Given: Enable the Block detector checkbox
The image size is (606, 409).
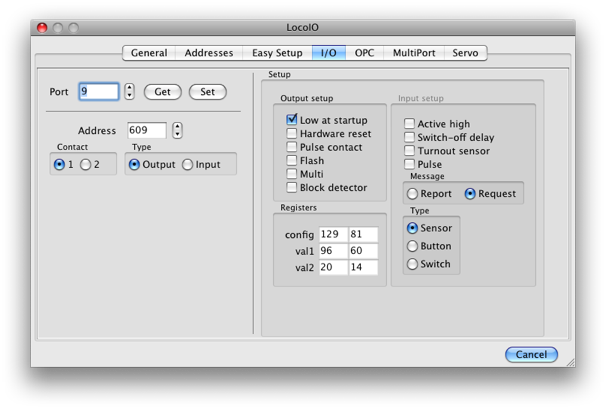Looking at the screenshot, I should click(292, 187).
